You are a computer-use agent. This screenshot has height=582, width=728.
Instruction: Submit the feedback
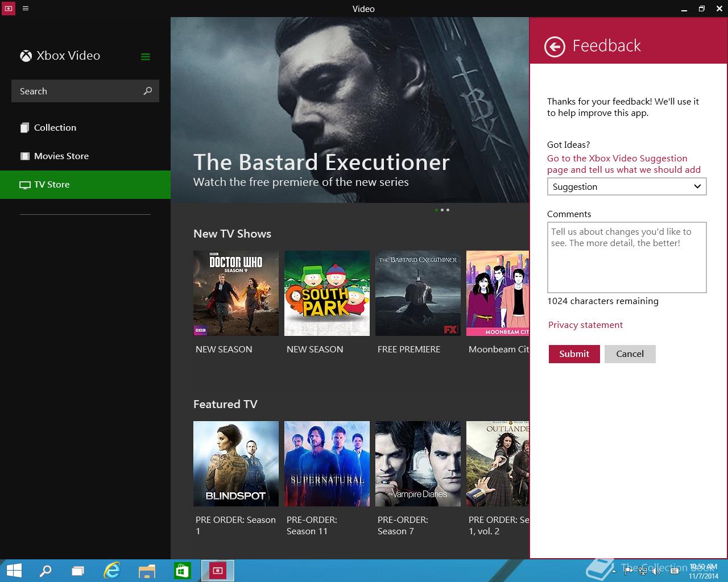574,354
